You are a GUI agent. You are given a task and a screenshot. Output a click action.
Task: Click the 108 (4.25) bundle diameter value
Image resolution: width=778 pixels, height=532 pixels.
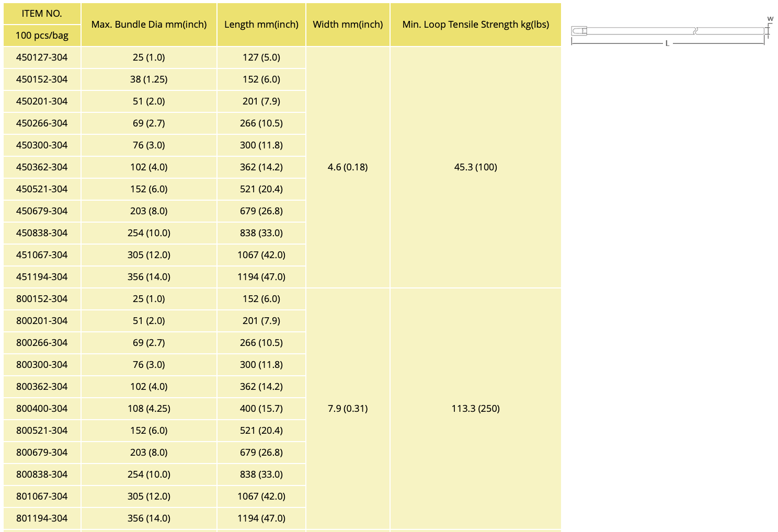pyautogui.click(x=149, y=409)
